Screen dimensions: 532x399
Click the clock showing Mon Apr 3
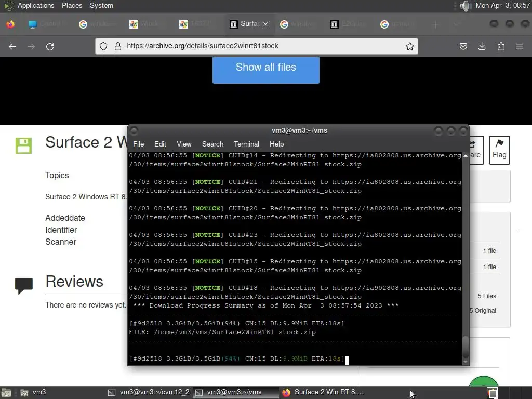coord(503,5)
